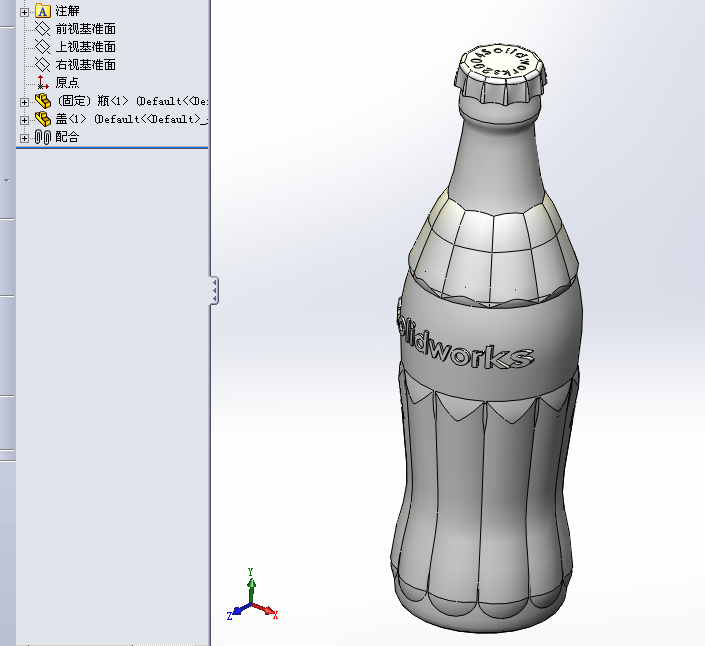The image size is (705, 646).
Task: Select the 配合 tree label
Action: pyautogui.click(x=67, y=137)
